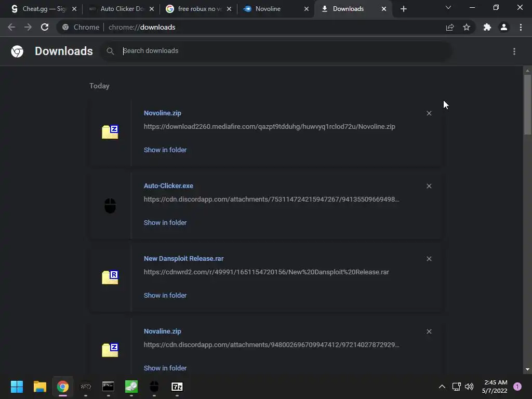Show New Dansploit Release.rar in folder

point(165,296)
